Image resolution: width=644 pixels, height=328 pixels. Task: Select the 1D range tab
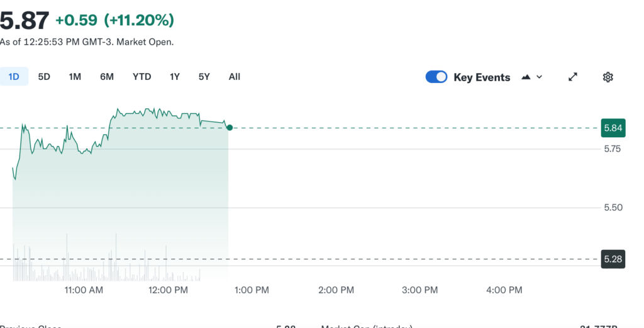point(14,77)
